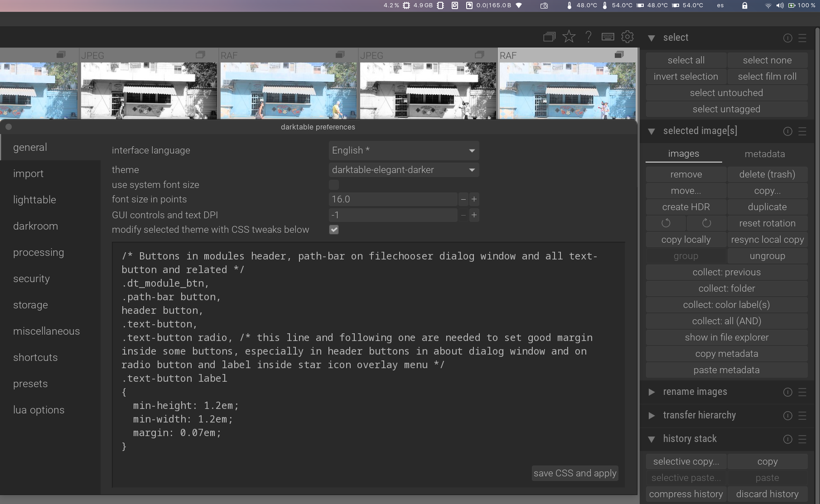Click reset icon of history stack module
This screenshot has width=820, height=504.
(788, 439)
